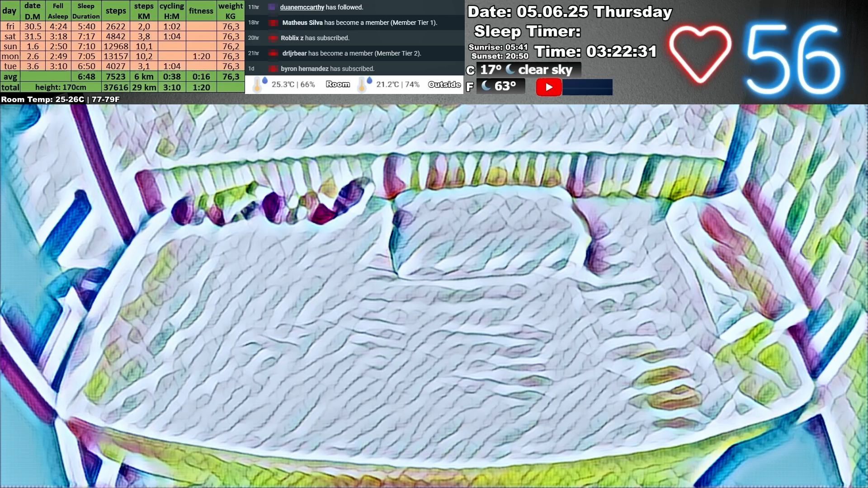Click the 63° Fahrenheit weather widget
Image resolution: width=868 pixels, height=488 pixels.
[501, 86]
